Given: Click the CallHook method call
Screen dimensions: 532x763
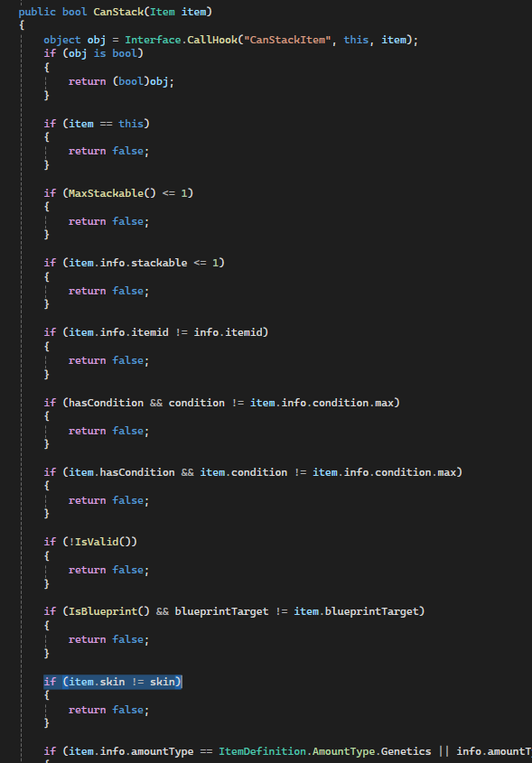Looking at the screenshot, I should pyautogui.click(x=212, y=40).
